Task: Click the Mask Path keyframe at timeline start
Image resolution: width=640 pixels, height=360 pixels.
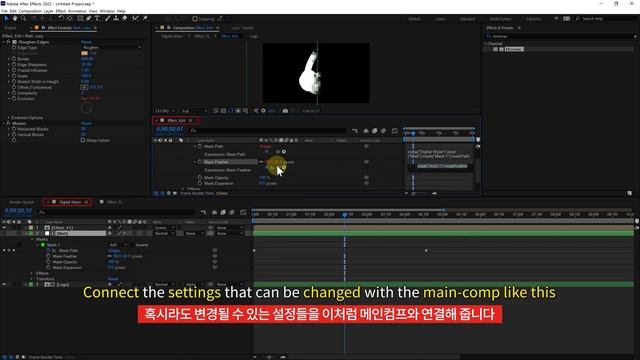Action: point(254,251)
